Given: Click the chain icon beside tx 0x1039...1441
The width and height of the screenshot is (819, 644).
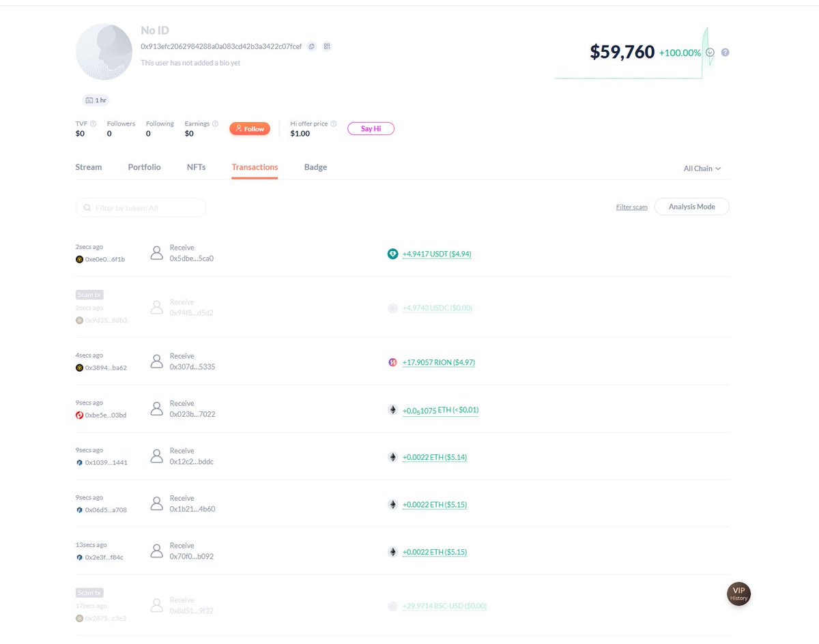Looking at the screenshot, I should tap(80, 463).
